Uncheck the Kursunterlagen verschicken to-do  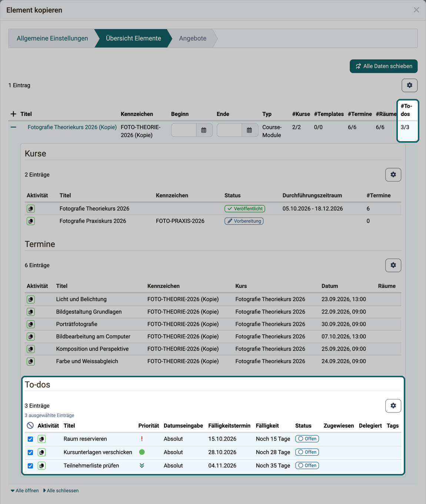click(x=30, y=452)
